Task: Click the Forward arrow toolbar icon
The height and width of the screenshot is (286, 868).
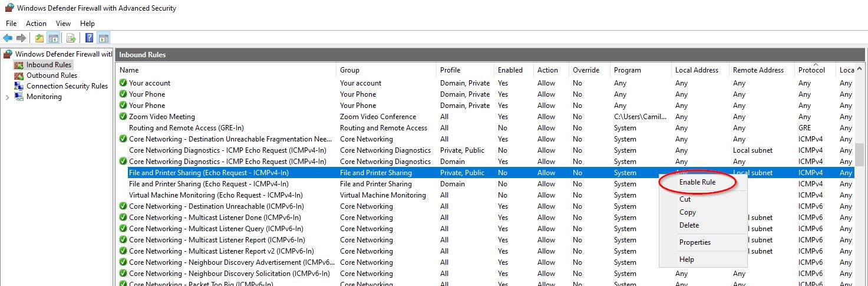Action: click(x=21, y=38)
